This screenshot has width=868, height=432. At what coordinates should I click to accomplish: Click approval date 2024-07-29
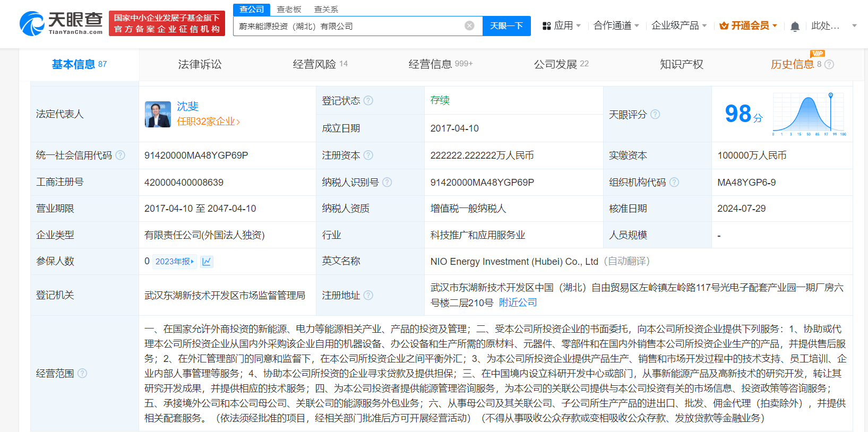click(742, 209)
